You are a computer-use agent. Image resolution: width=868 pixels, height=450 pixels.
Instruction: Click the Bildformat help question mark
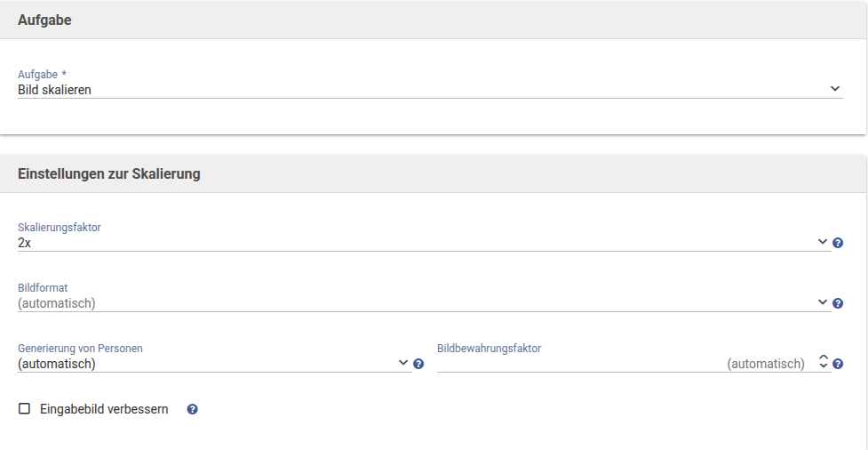[x=838, y=303]
